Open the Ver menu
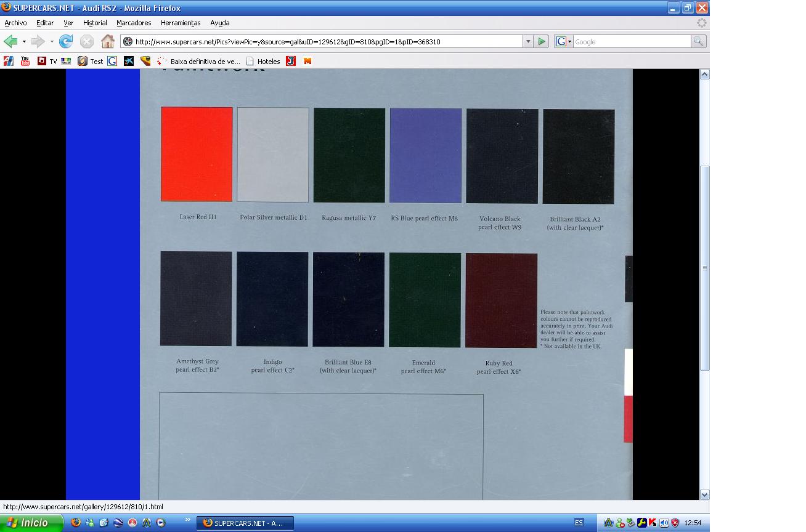Viewport: 806px width, 532px height. tap(68, 23)
